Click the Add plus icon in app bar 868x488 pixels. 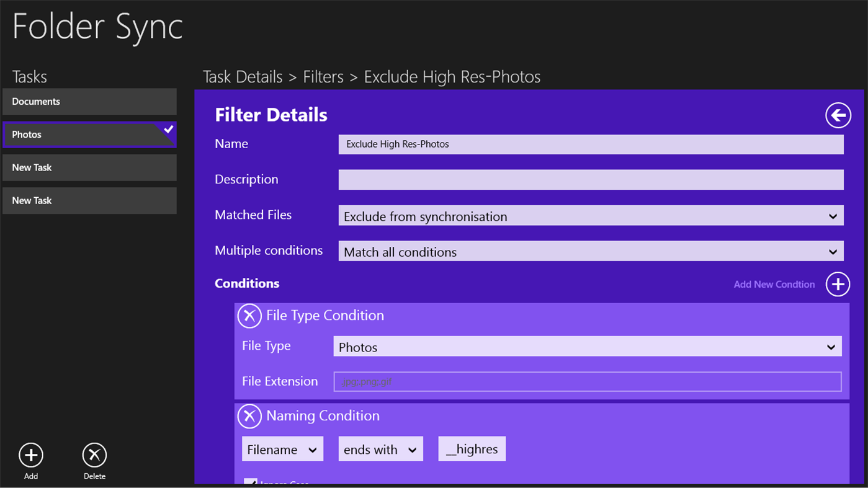click(30, 455)
